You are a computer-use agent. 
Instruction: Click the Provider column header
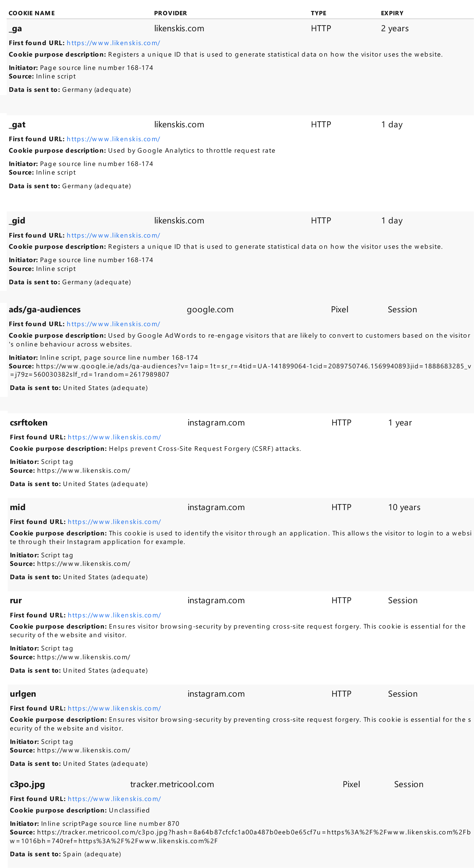pyautogui.click(x=171, y=13)
